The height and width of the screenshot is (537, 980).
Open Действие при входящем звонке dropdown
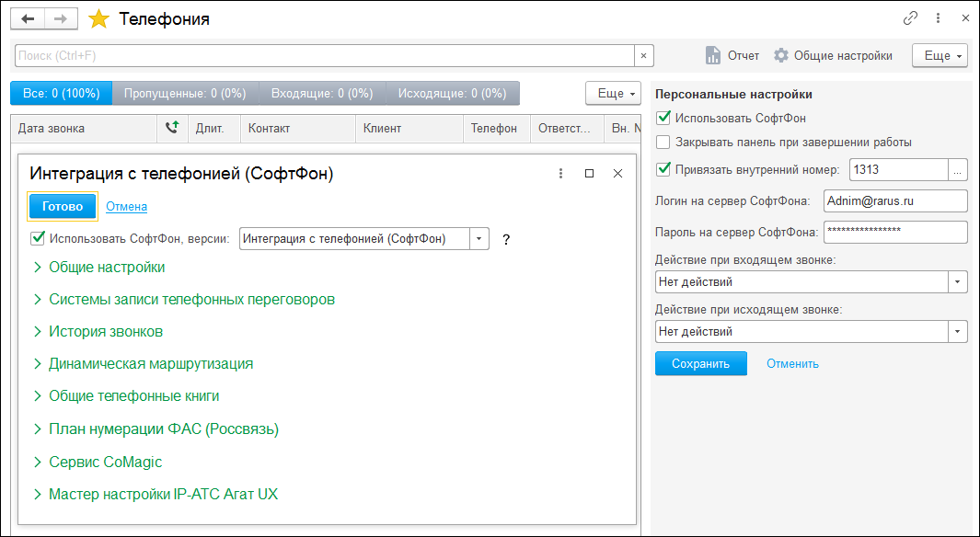pyautogui.click(x=958, y=282)
